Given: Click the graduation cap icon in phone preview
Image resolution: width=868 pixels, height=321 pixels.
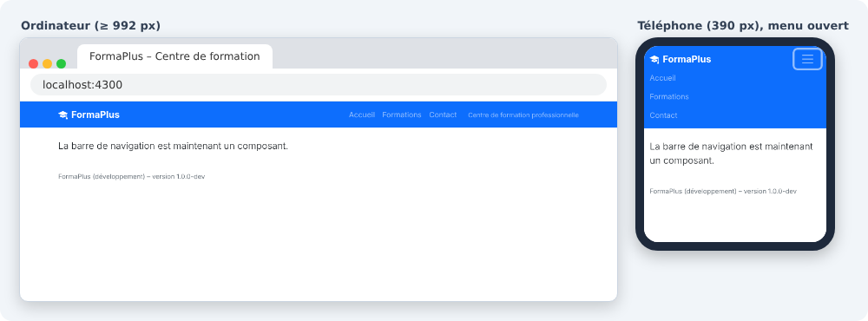Looking at the screenshot, I should pyautogui.click(x=654, y=59).
